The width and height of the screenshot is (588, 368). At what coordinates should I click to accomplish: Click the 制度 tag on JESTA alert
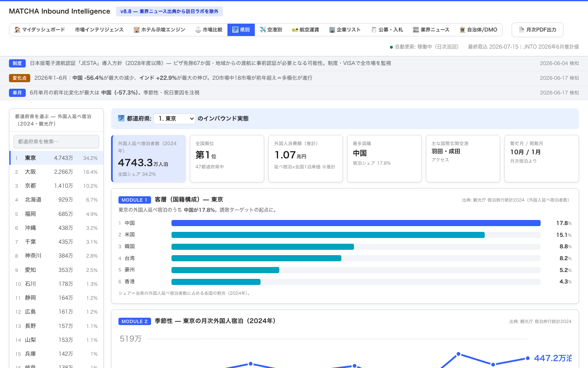pos(17,63)
